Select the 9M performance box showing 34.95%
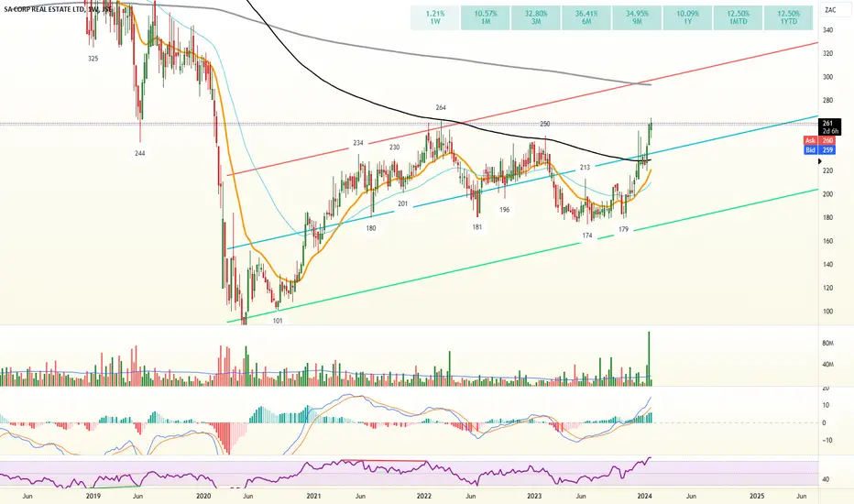 pos(637,17)
